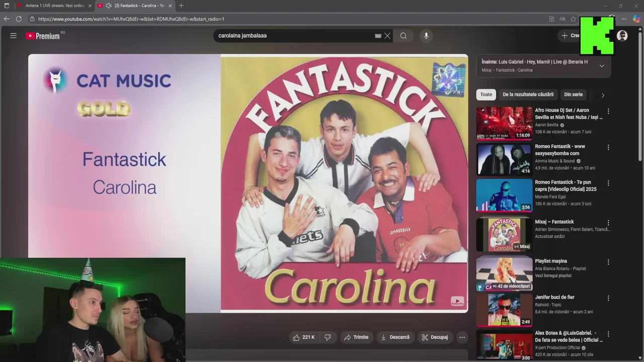The width and height of the screenshot is (644, 362).
Task: Open options for Jenifer buci de fier
Action: (608, 298)
